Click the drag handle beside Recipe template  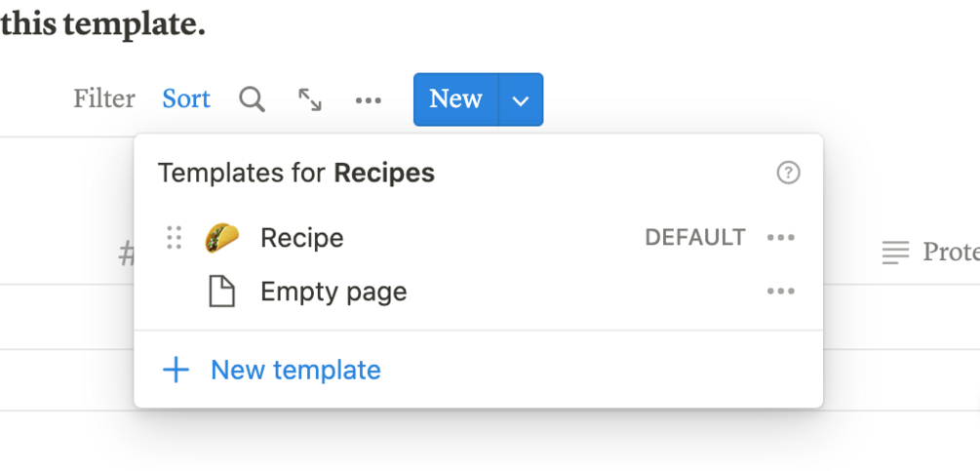point(175,238)
